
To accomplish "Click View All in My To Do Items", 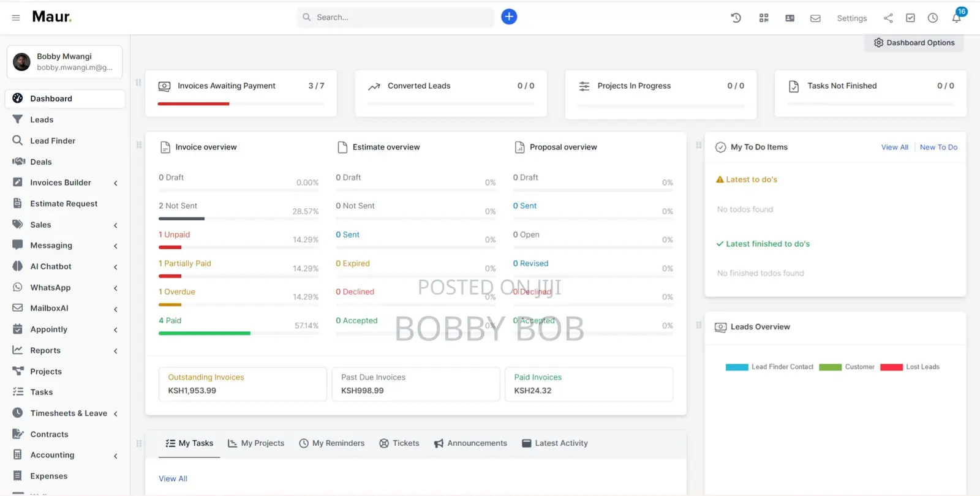I will point(894,147).
